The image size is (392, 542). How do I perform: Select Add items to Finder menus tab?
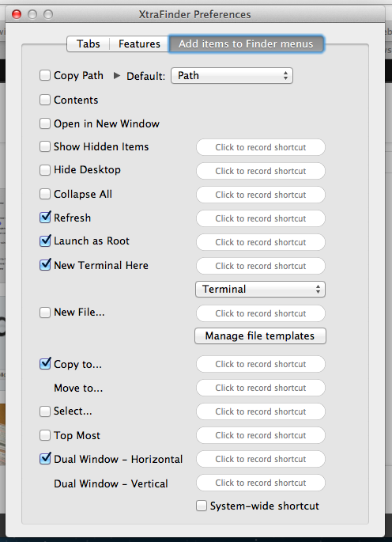(246, 44)
